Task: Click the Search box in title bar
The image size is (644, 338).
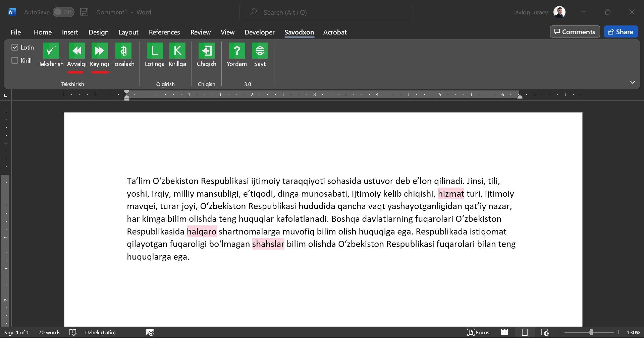Action: (x=326, y=12)
